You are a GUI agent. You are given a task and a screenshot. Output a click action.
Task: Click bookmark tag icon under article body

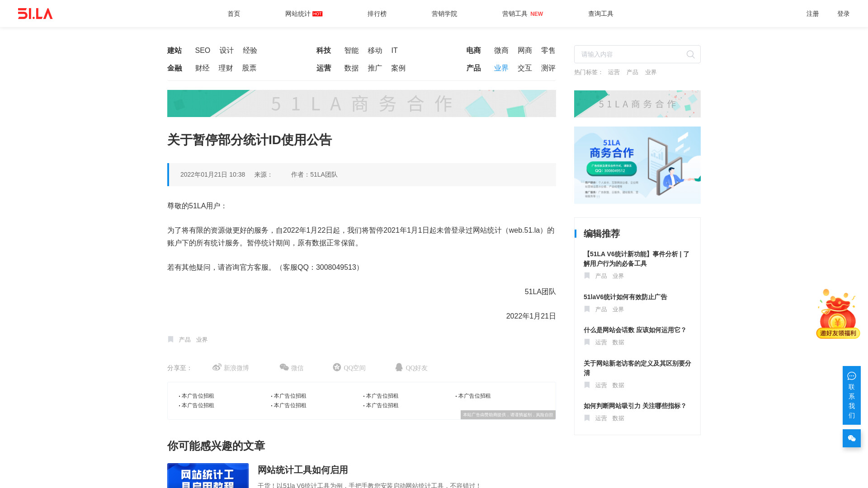point(170,339)
